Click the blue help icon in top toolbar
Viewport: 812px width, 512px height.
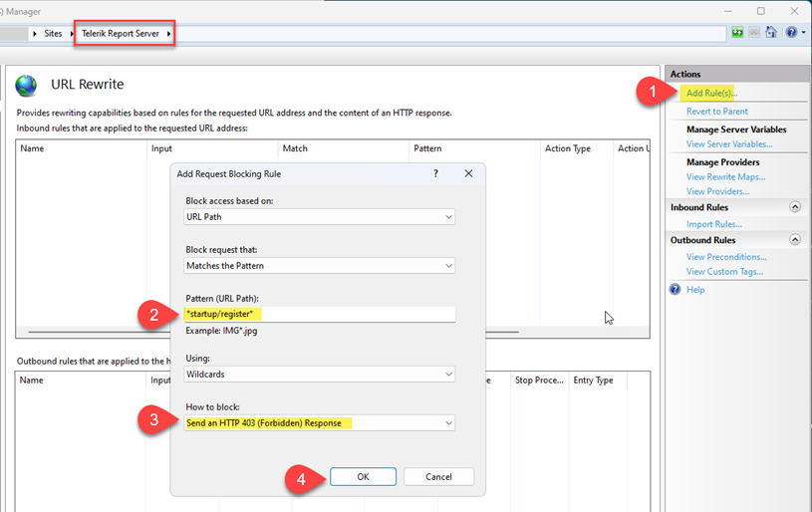point(790,33)
